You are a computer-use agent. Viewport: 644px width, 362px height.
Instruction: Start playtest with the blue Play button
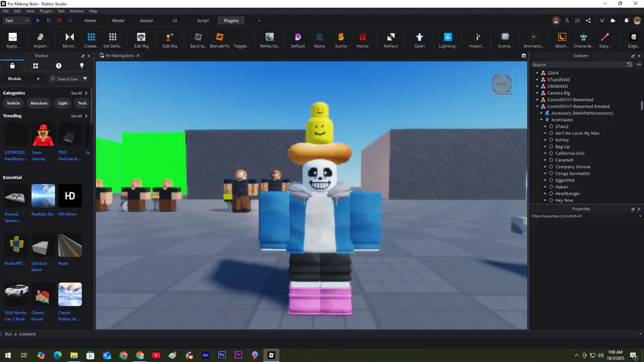click(38, 21)
